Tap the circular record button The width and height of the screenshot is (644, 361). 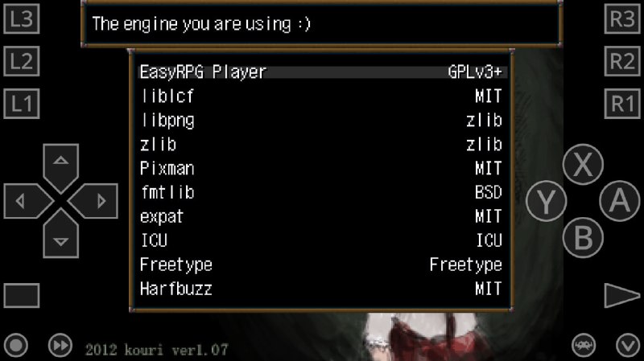pyautogui.click(x=16, y=346)
